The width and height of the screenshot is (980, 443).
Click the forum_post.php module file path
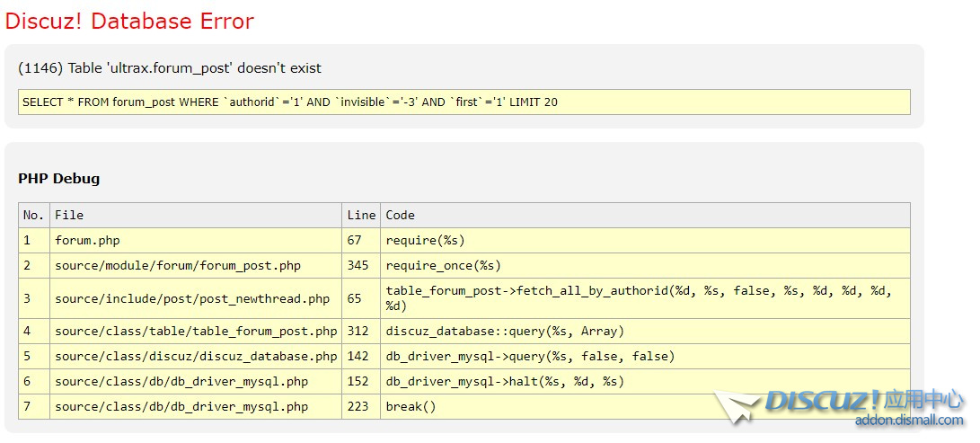coord(178,266)
